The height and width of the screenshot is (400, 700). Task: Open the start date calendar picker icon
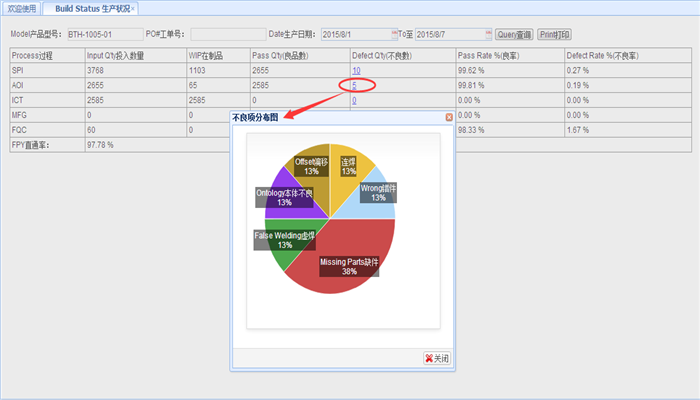(394, 34)
